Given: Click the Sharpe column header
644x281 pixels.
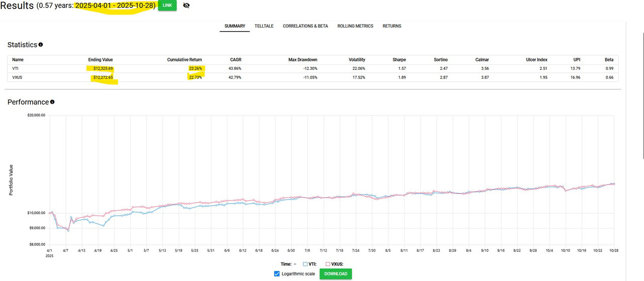Looking at the screenshot, I should [x=399, y=60].
